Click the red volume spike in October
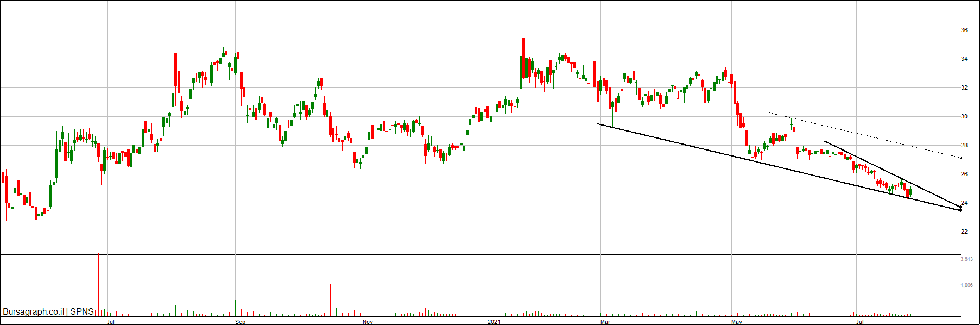The image size is (980, 325). (330, 300)
